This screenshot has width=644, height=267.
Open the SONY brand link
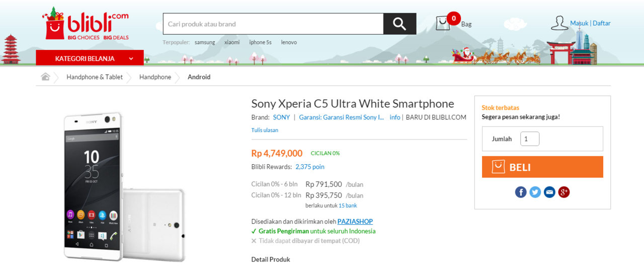point(282,117)
